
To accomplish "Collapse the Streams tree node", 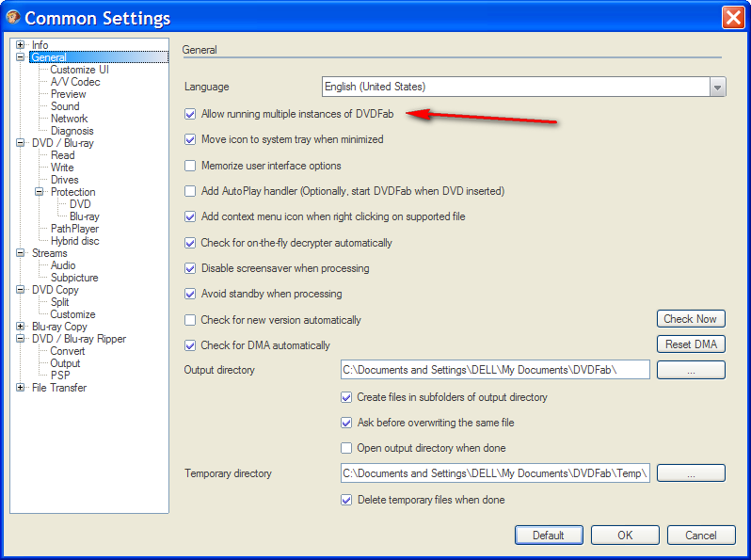I will [20, 253].
